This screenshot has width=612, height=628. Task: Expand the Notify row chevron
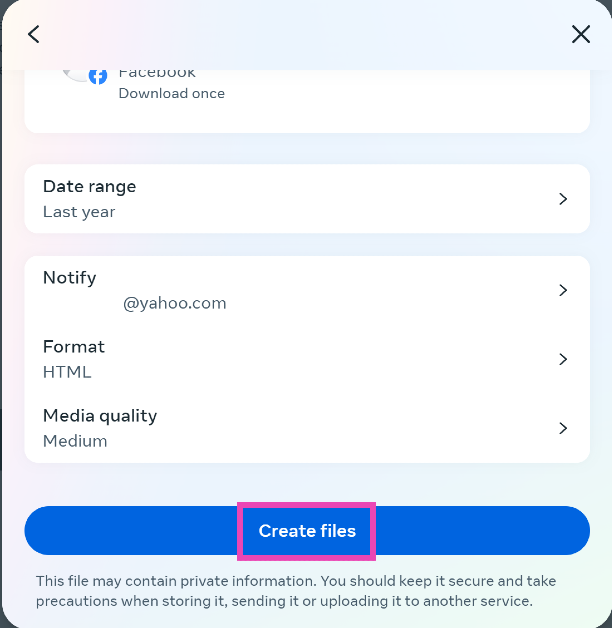[563, 290]
